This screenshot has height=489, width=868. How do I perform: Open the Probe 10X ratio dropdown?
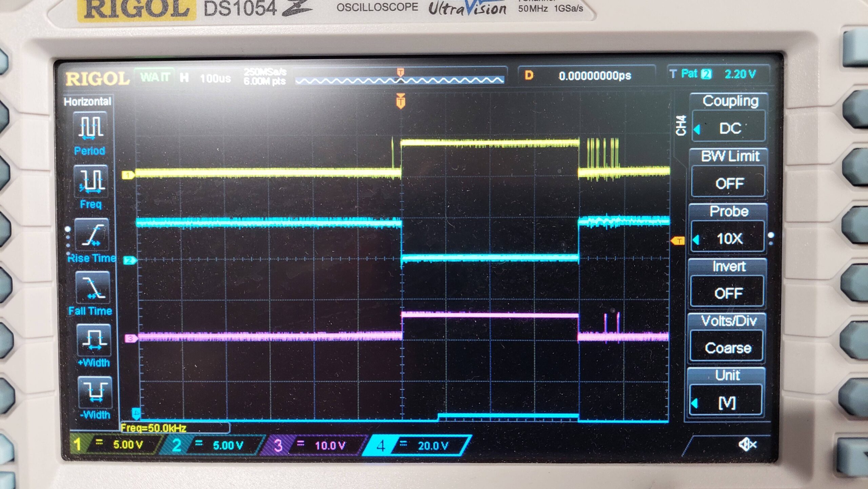729,238
